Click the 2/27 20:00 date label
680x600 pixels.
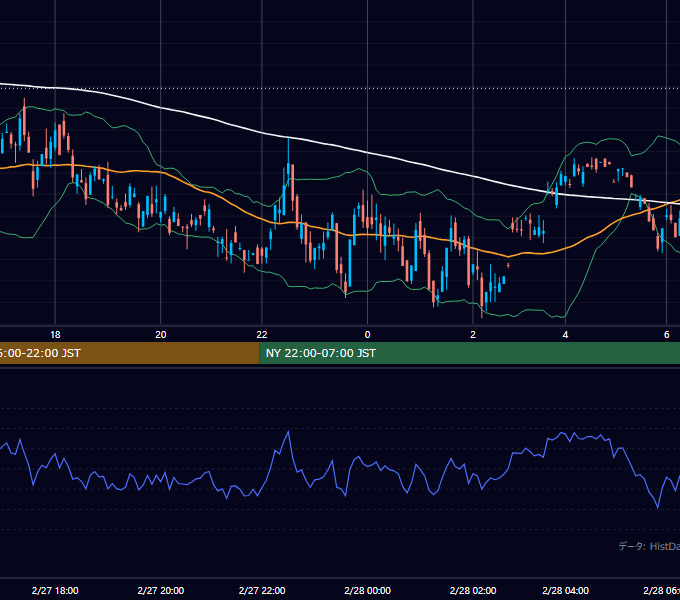[161, 590]
